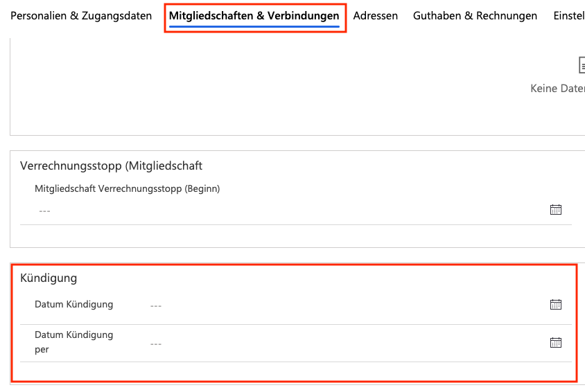Open the Datum Kündigung calendar picker

point(555,304)
